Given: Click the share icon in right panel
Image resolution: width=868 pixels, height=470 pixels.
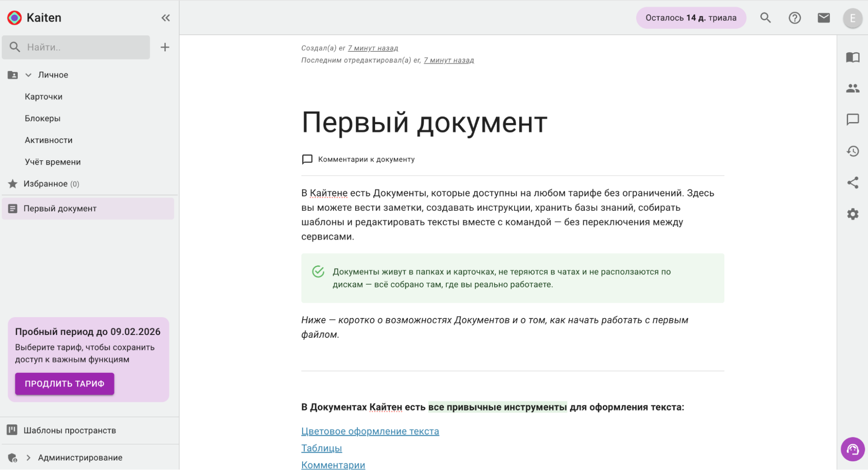Looking at the screenshot, I should pyautogui.click(x=853, y=182).
